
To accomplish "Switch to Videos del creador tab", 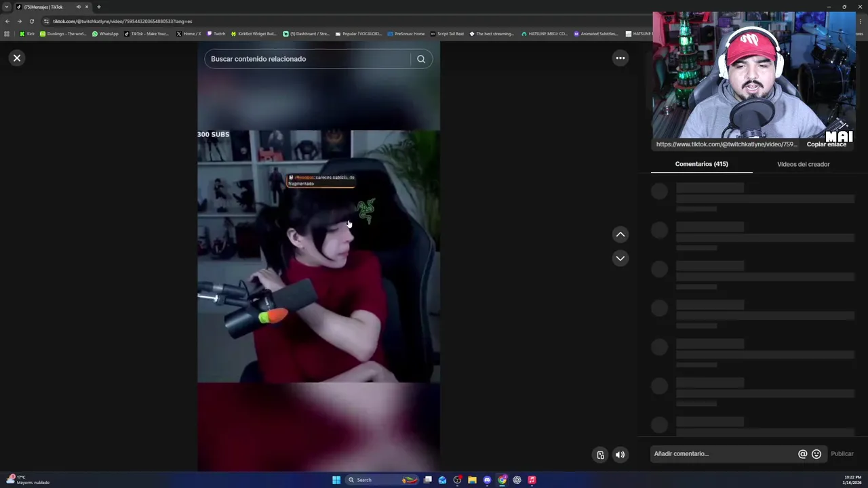I will 803,164.
